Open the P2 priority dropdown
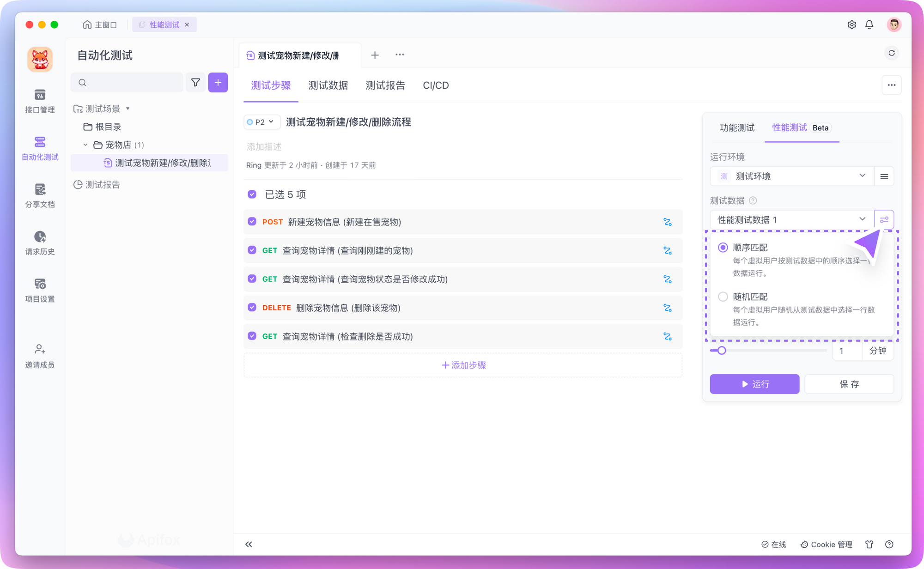The width and height of the screenshot is (924, 569). [261, 122]
